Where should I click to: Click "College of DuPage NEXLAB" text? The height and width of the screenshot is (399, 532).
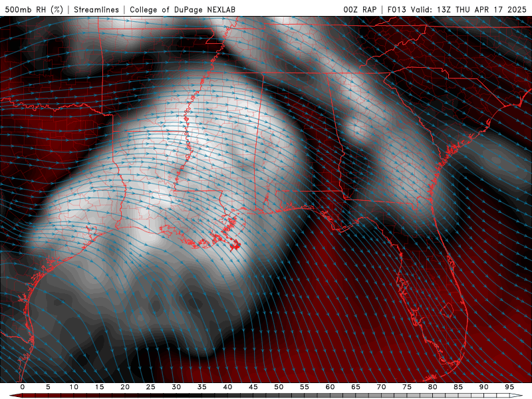182,9
